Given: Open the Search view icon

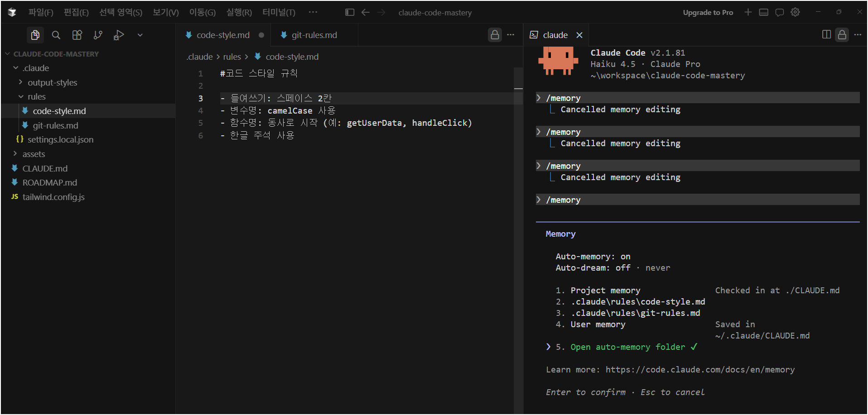Looking at the screenshot, I should (56, 35).
